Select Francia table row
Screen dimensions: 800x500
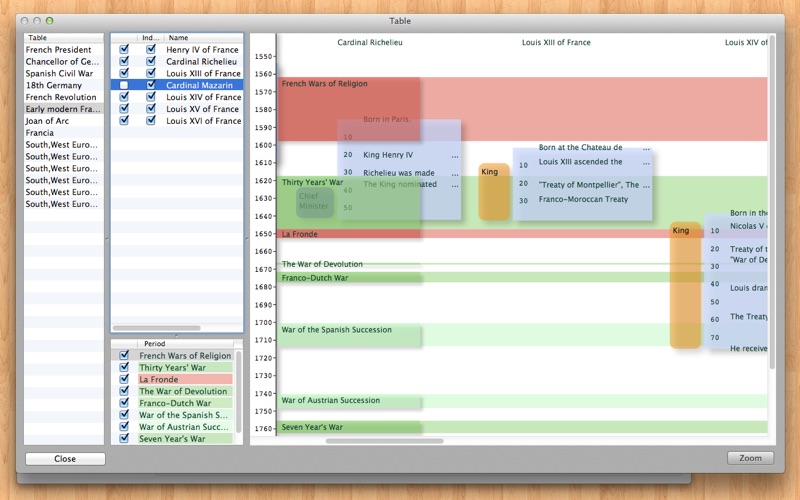tap(64, 133)
